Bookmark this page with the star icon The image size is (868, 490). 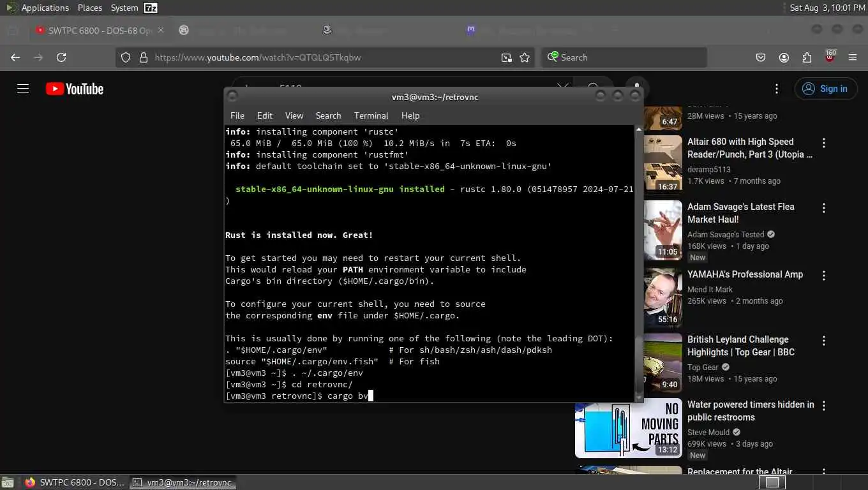pos(525,57)
